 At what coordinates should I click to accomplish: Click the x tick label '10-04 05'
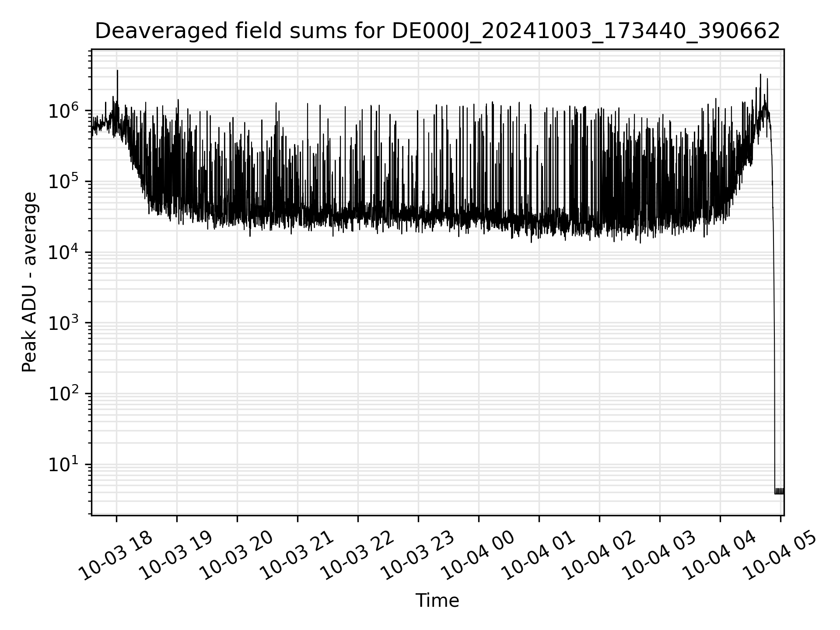[780, 556]
